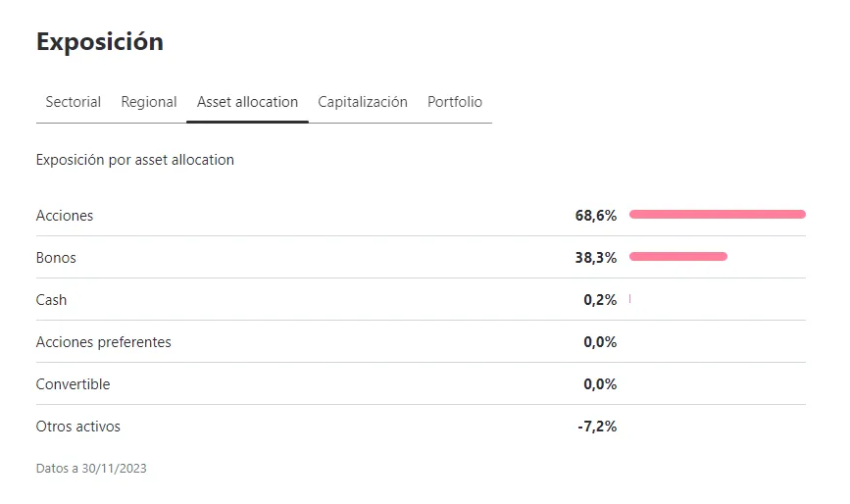Click the Exposición section heading
The image size is (850, 504).
tap(100, 42)
